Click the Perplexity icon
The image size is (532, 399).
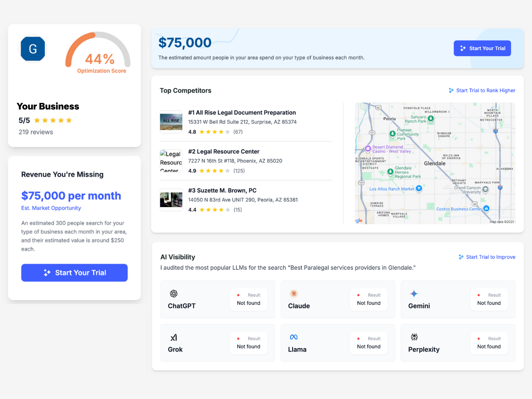coord(415,337)
